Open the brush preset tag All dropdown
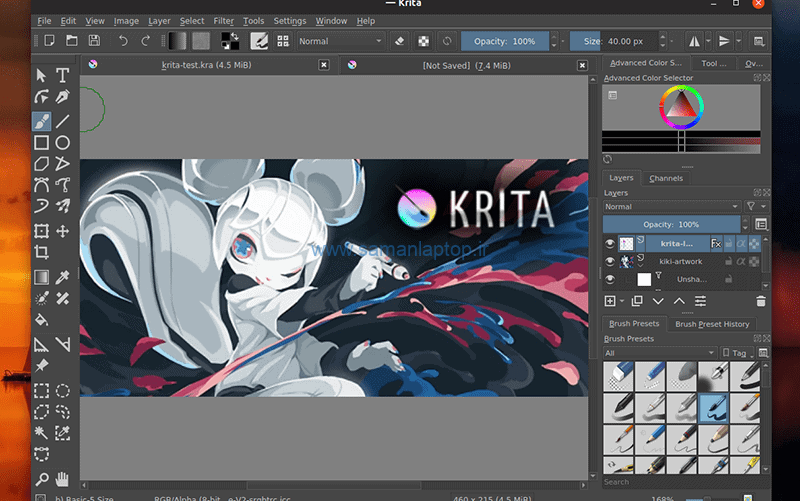Viewport: 800px width, 501px height. [660, 353]
